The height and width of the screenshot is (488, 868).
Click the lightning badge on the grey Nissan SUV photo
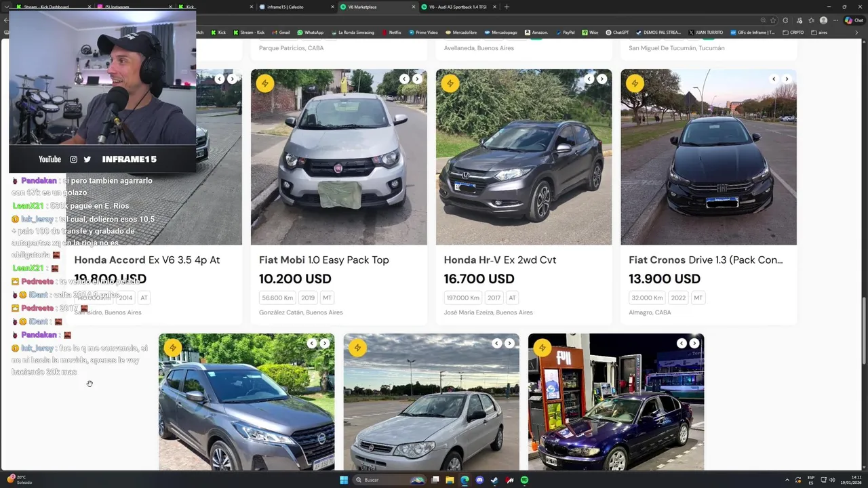[172, 348]
